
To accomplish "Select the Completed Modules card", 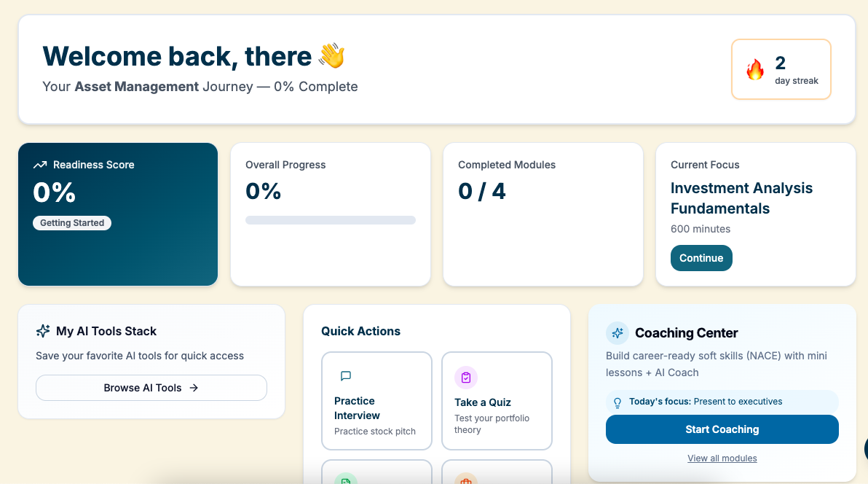I will (x=542, y=214).
